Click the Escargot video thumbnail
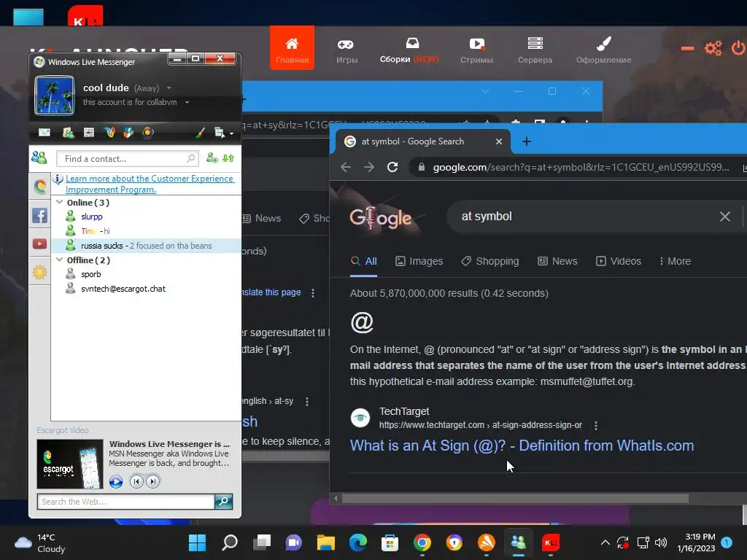 pyautogui.click(x=70, y=464)
